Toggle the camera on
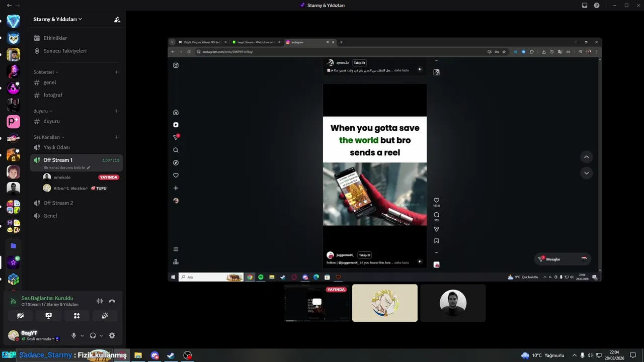 click(20, 316)
